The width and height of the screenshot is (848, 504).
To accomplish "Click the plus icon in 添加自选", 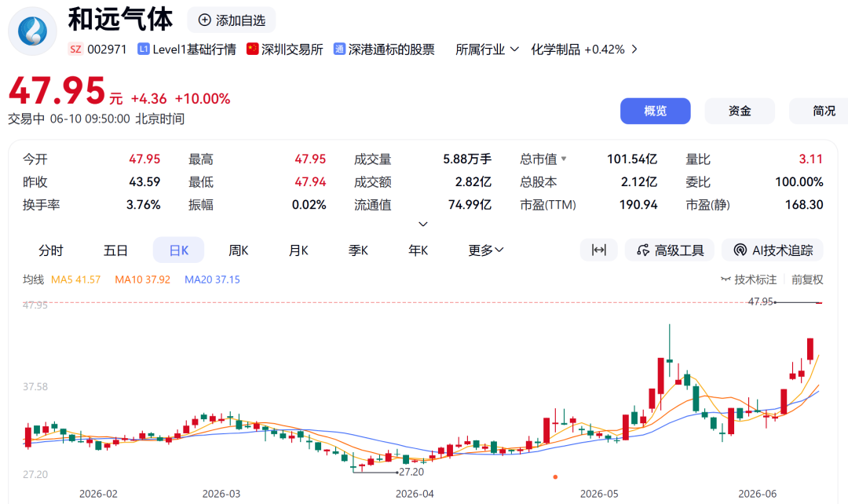I will [204, 20].
